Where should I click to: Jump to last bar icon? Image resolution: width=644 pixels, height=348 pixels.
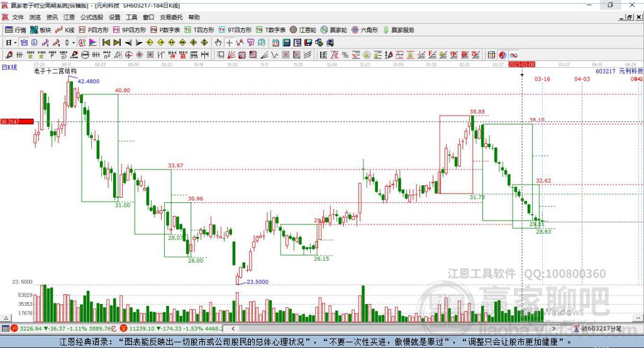point(117,43)
